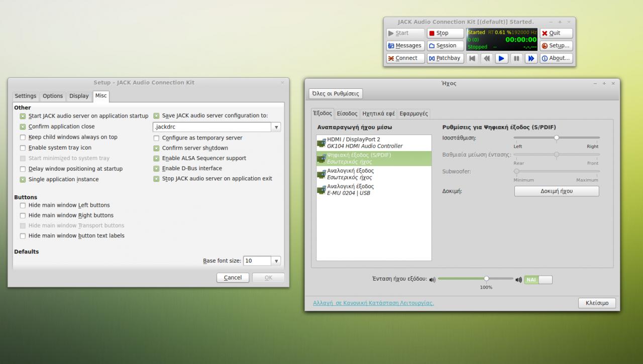Expand the .jackdrc configuration file dropdown
This screenshot has height=364, width=643.
pos(276,128)
